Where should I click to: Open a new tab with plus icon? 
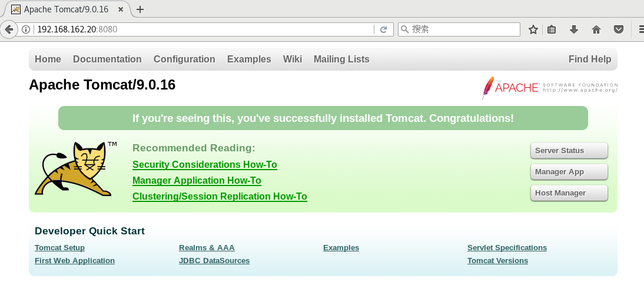click(x=140, y=9)
